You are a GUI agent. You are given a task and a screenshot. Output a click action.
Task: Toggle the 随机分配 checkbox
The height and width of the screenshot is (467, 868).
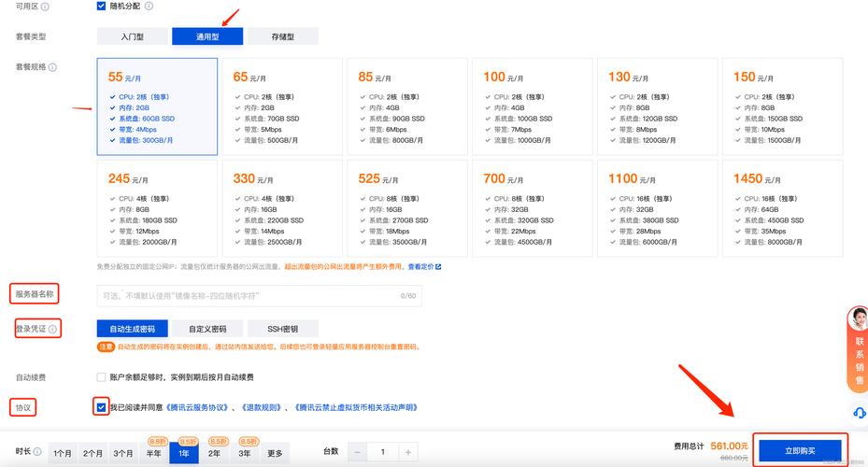(x=101, y=7)
